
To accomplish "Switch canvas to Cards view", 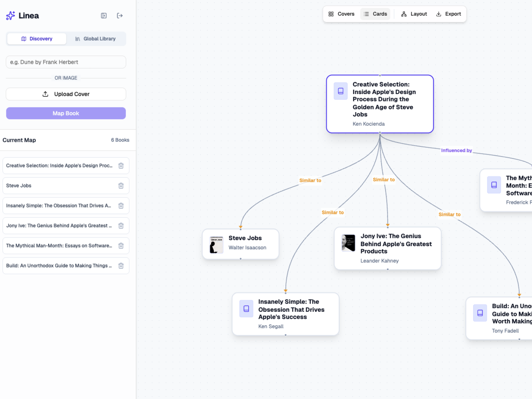I will point(375,14).
